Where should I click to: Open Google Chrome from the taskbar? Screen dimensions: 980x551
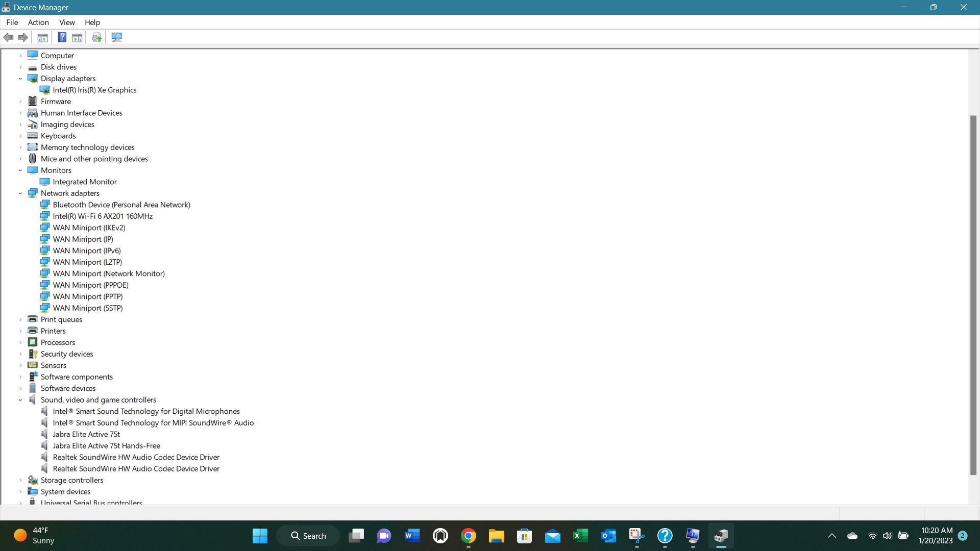tap(469, 536)
